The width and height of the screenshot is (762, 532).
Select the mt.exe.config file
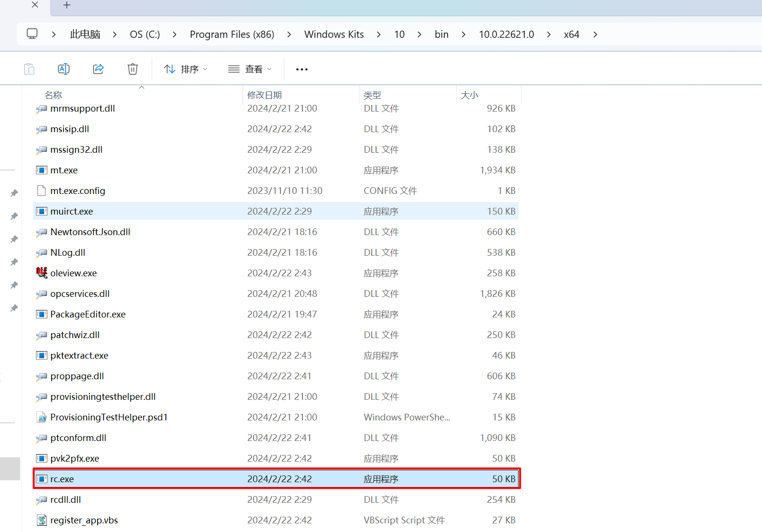78,191
